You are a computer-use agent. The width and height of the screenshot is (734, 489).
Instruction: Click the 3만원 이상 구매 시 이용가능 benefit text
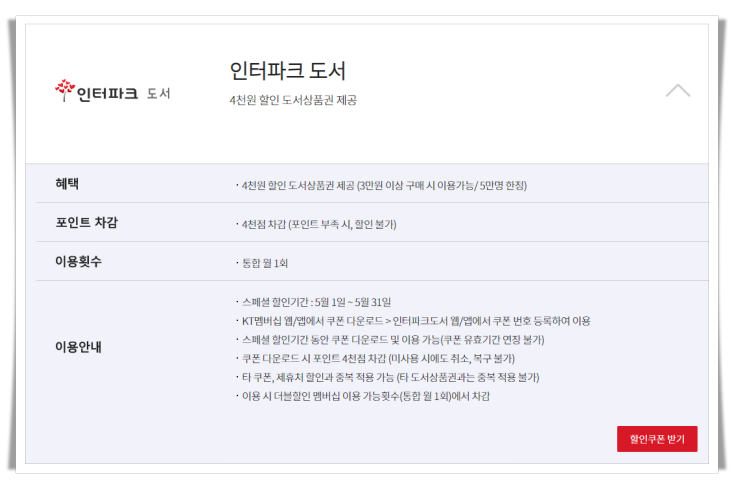(x=384, y=185)
